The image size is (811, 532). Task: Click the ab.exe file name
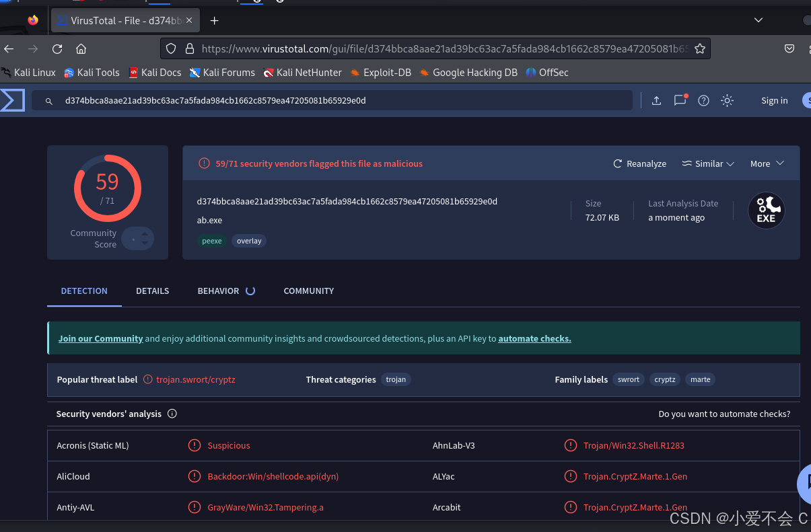point(209,220)
